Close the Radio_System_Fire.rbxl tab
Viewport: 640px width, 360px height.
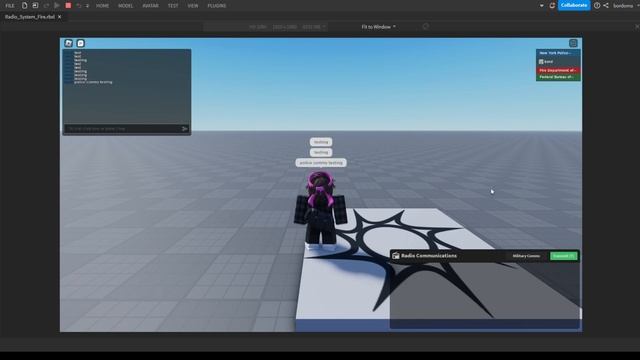[x=60, y=17]
